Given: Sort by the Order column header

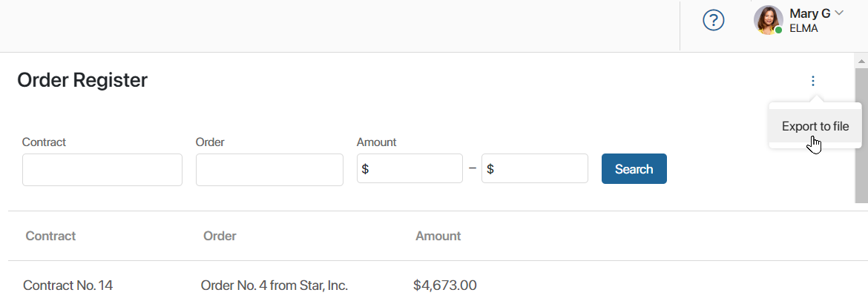Looking at the screenshot, I should (220, 236).
